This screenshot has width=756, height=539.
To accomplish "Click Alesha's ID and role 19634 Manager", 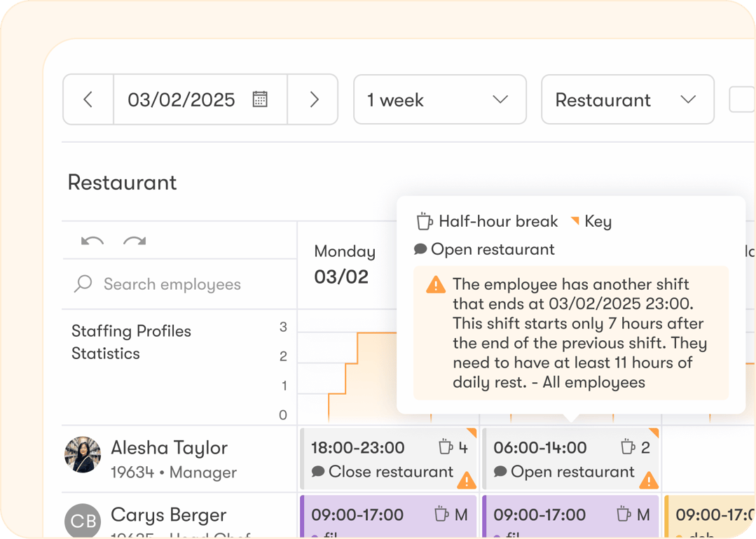I will click(174, 472).
